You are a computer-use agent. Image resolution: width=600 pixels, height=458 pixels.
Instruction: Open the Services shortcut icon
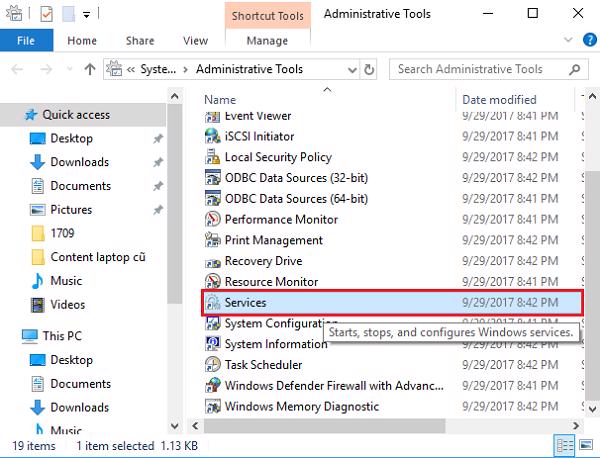tap(212, 303)
